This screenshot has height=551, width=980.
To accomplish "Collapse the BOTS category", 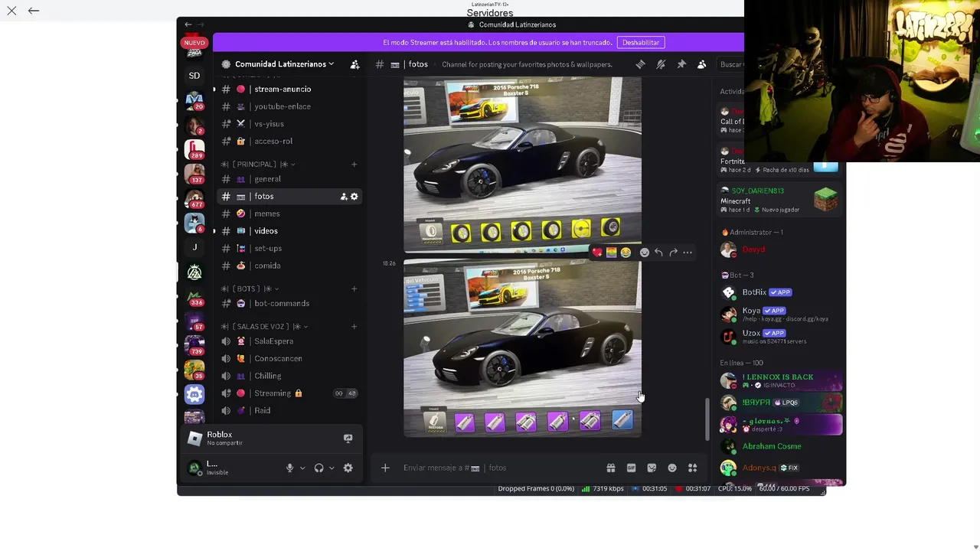I will (x=250, y=289).
